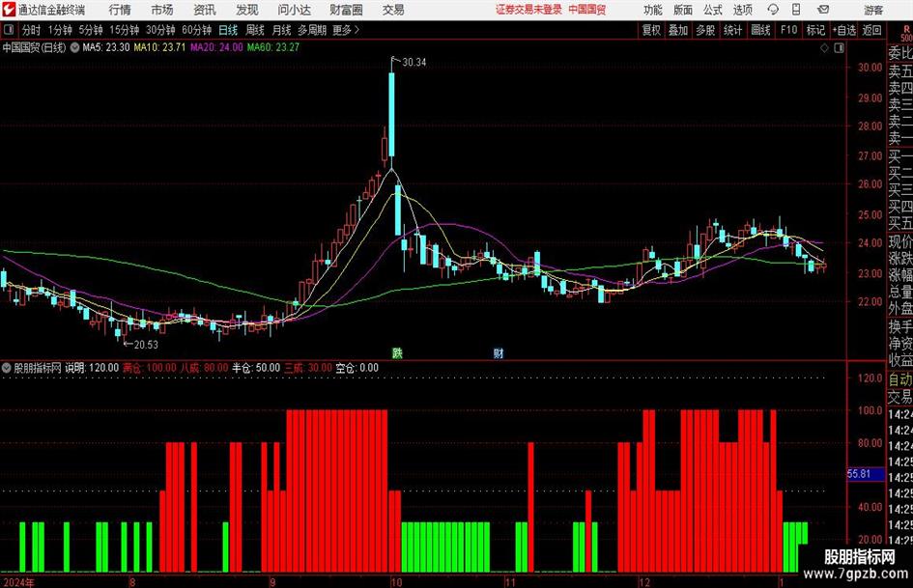Switch to 月线 monthly tab
913x588 pixels.
pyautogui.click(x=282, y=30)
